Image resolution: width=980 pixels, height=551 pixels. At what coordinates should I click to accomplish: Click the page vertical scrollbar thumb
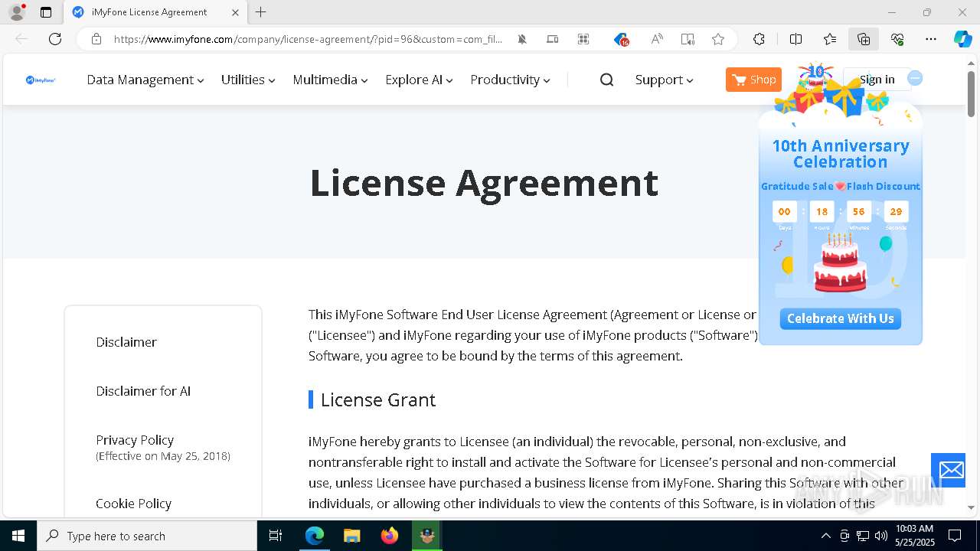point(971,93)
